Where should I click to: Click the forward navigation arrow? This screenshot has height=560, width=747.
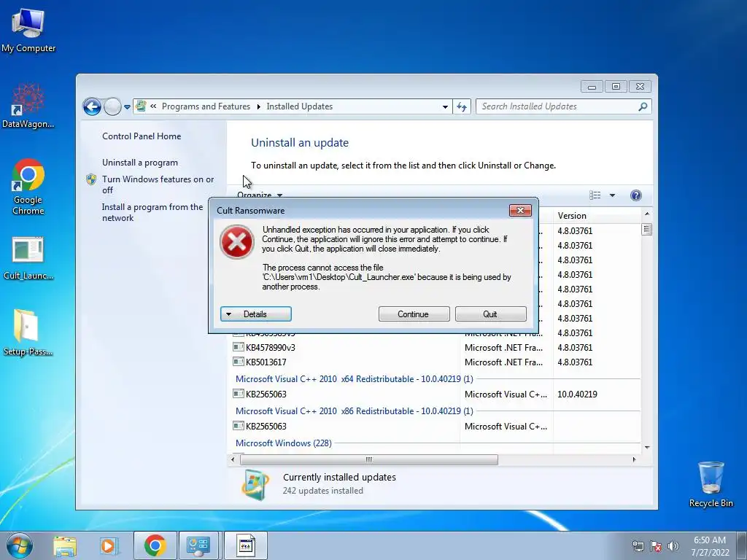(112, 106)
